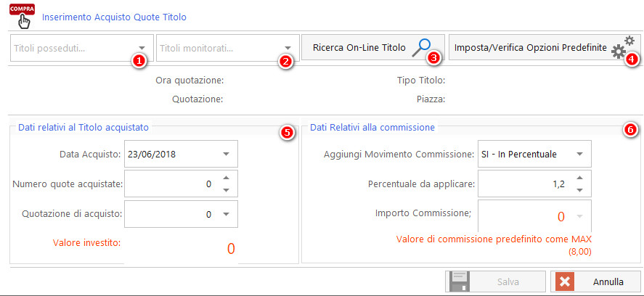644x296 pixels.
Task: Increase Percentuale da applicare with up arrow
Action: (x=579, y=178)
